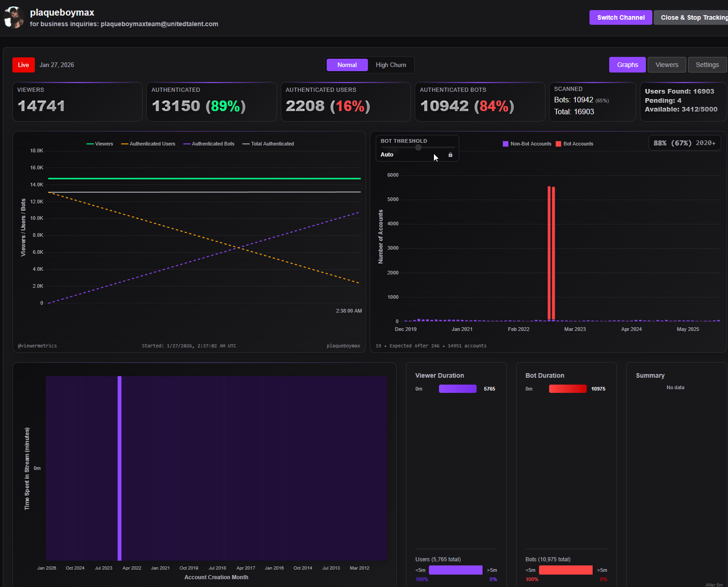Switch to High Churn mode
Image resolution: width=728 pixels, height=587 pixels.
point(391,65)
